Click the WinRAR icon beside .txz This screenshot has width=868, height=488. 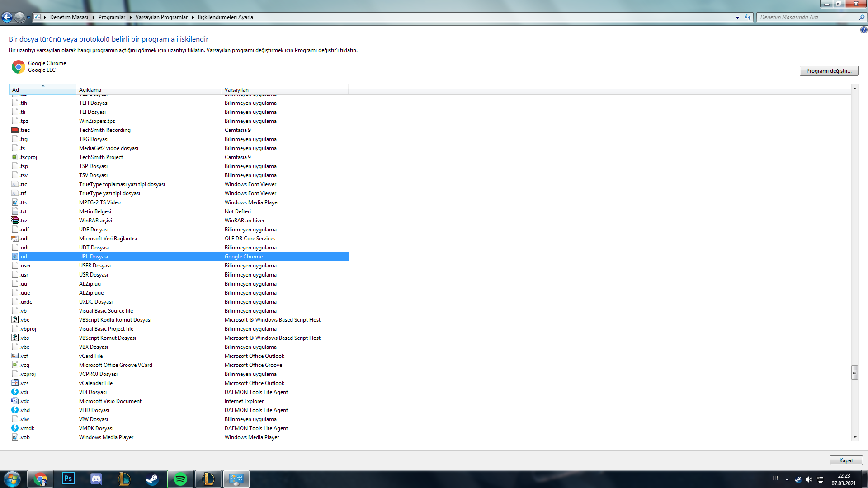(x=15, y=220)
